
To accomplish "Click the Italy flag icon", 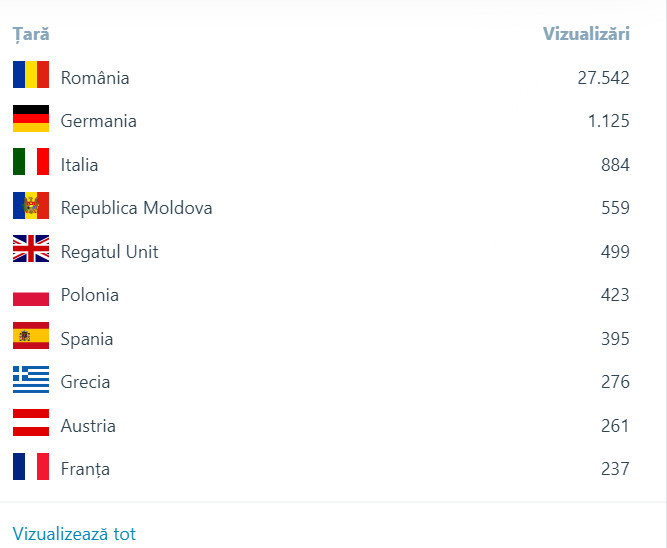I will 31,162.
